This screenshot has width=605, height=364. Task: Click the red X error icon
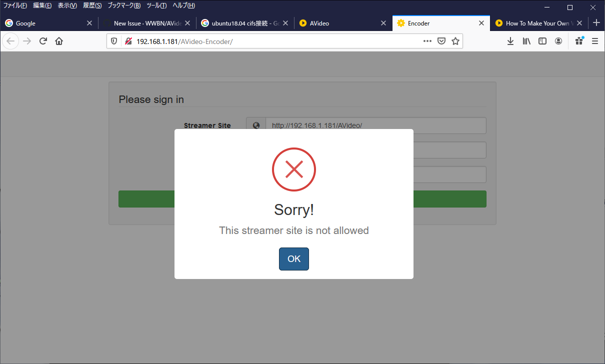293,169
